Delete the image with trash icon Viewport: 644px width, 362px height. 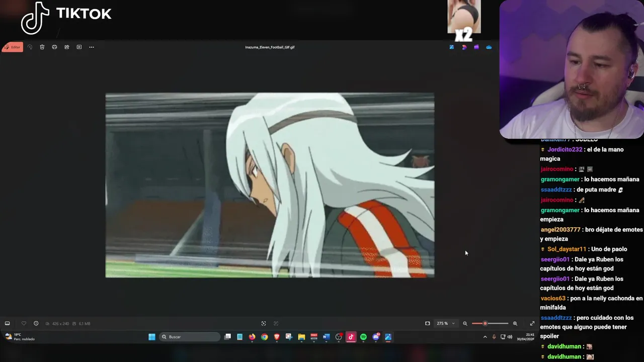tap(42, 47)
